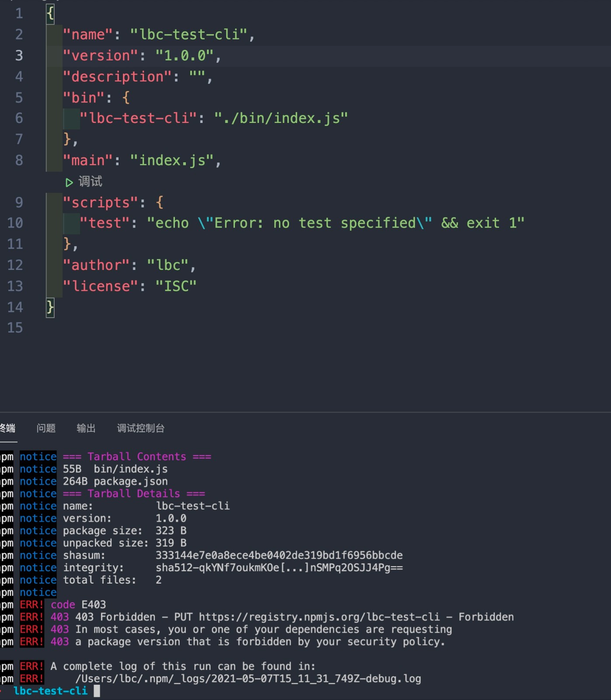Click line number 3 in gutter
The image size is (611, 700).
19,56
